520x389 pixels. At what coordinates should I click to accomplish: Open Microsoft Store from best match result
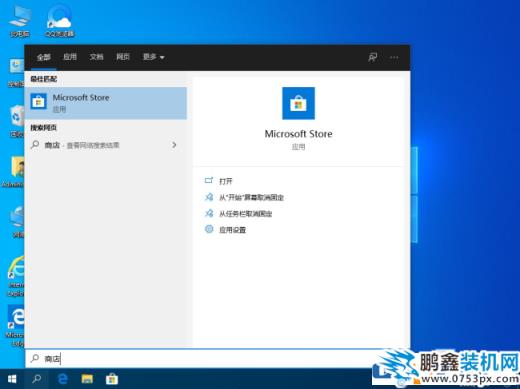coord(105,103)
